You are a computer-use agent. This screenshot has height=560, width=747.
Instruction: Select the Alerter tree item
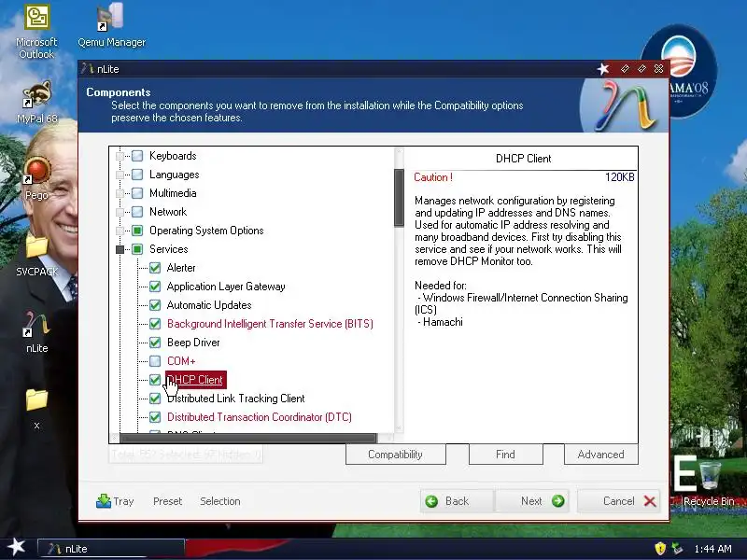(181, 268)
